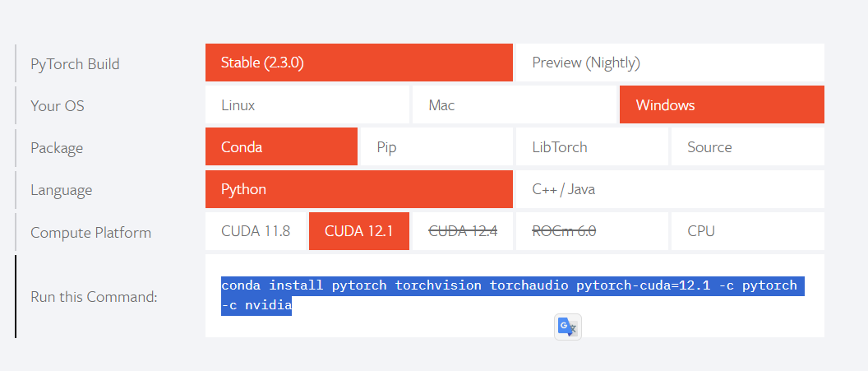Select Source package option
Image resolution: width=868 pixels, height=371 pixels.
pos(748,146)
